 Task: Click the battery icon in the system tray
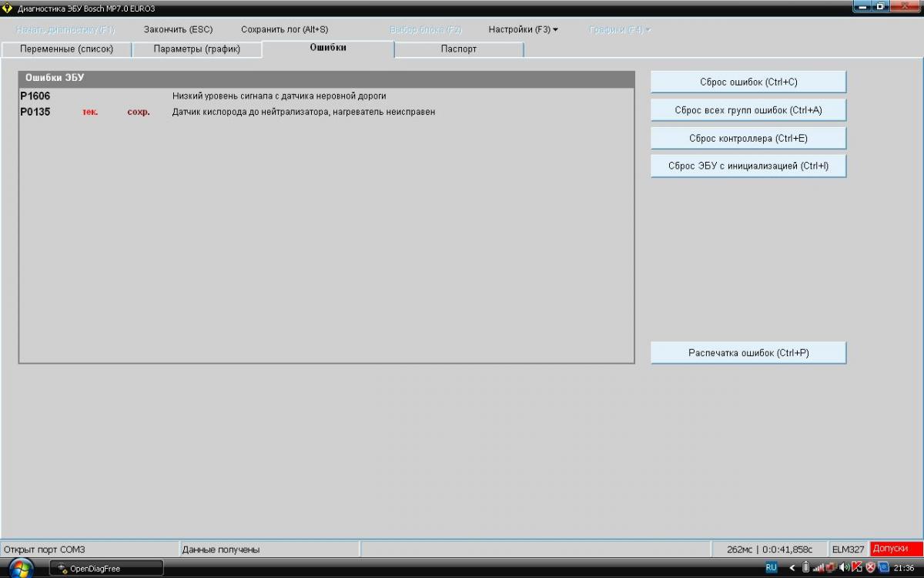click(x=805, y=568)
